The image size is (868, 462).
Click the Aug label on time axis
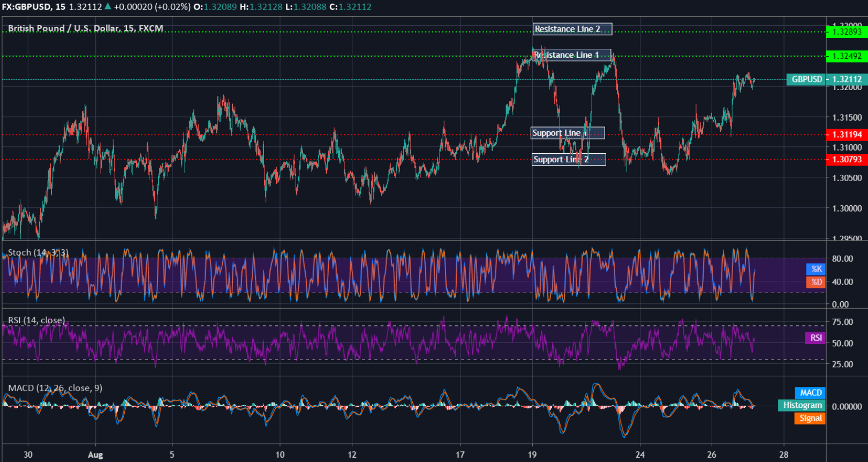coord(95,454)
